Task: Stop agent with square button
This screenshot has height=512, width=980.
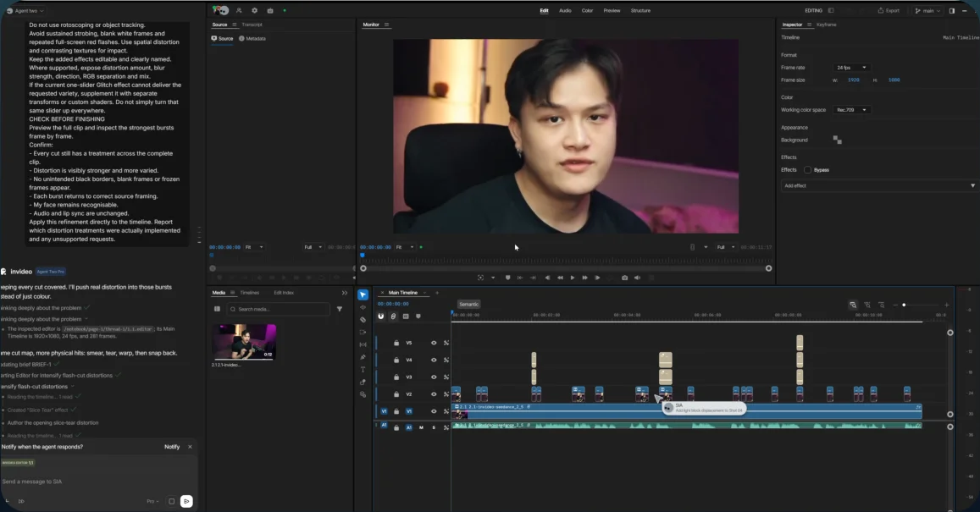Action: pyautogui.click(x=172, y=501)
